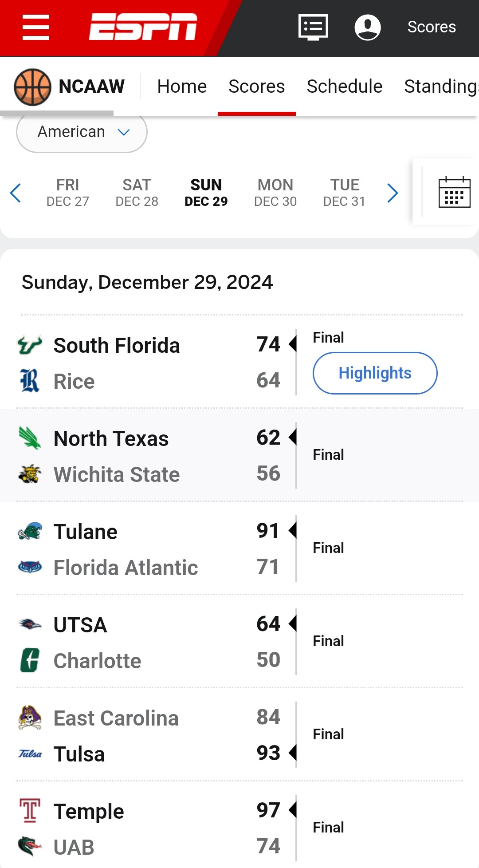This screenshot has width=479, height=868.
Task: Click the South Florida team logo
Action: point(30,345)
